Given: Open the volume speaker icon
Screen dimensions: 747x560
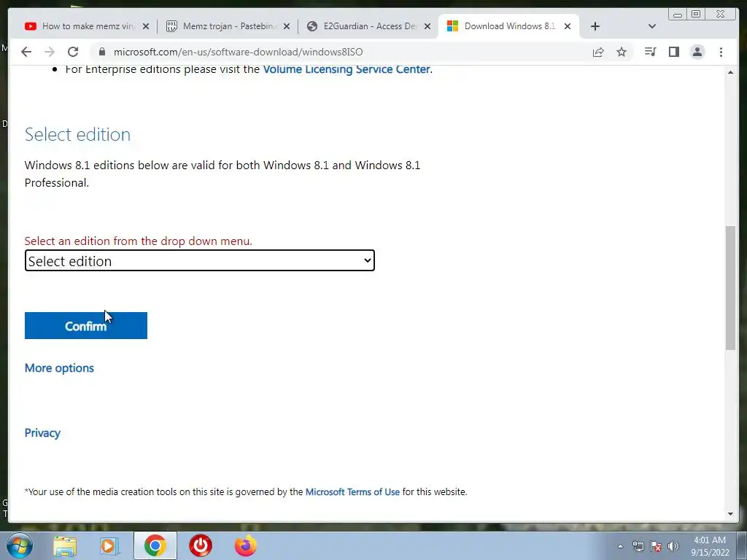Looking at the screenshot, I should pyautogui.click(x=673, y=546).
